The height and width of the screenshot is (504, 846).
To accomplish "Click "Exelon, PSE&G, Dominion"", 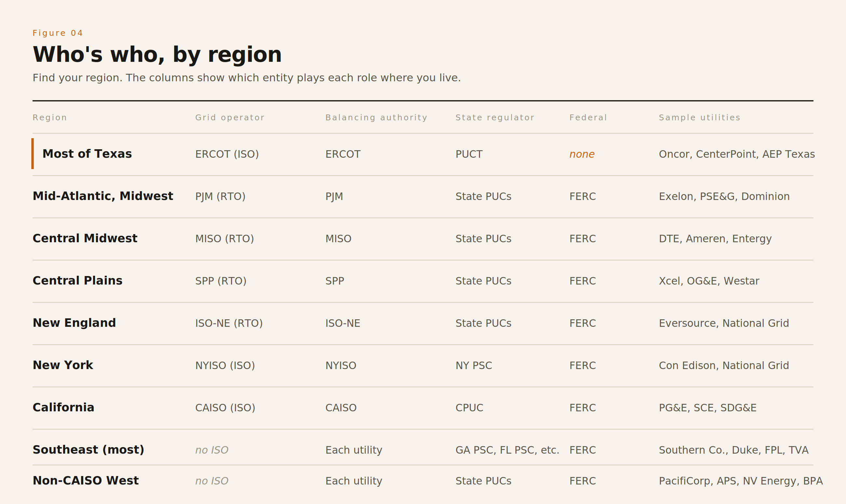I will point(724,196).
